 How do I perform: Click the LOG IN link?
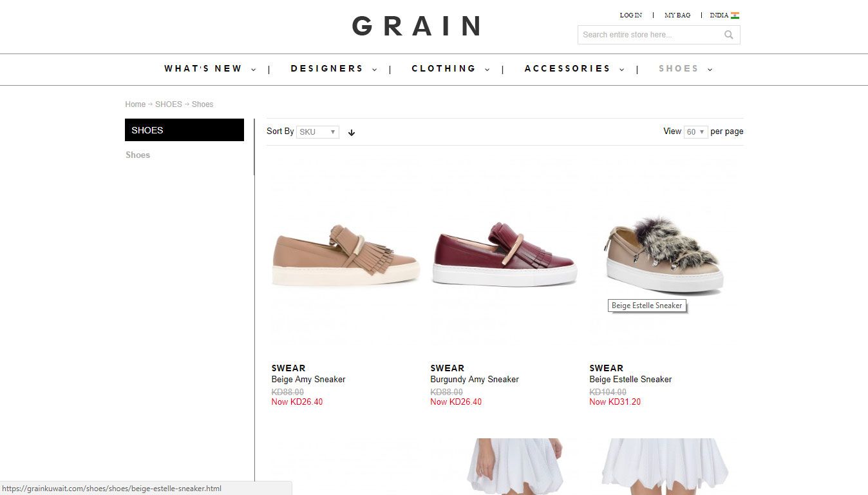[x=630, y=15]
